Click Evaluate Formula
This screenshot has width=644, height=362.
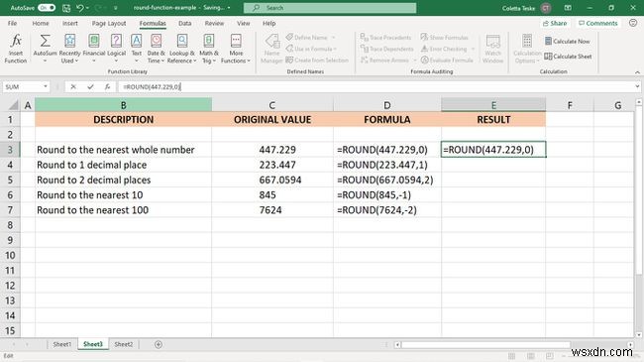(447, 60)
